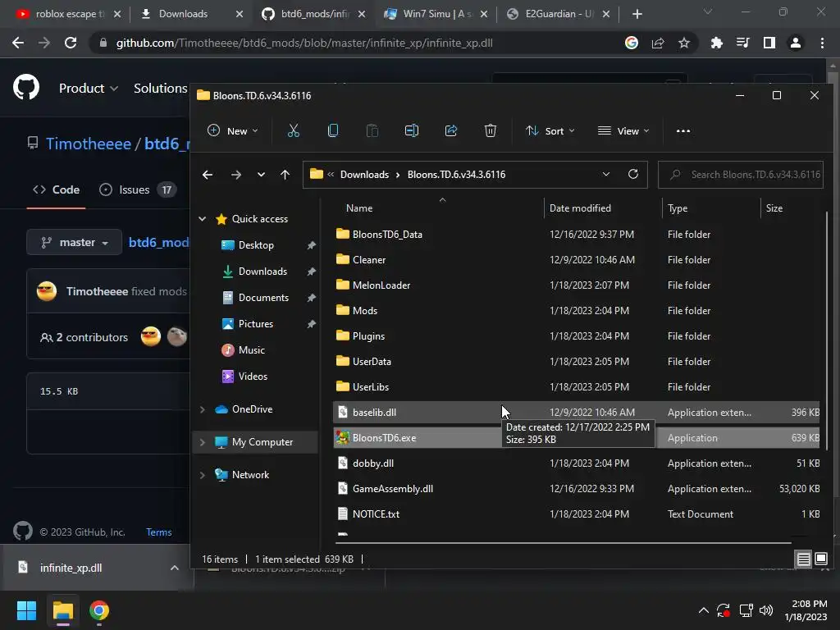Expand My Computer in navigation pane

(x=203, y=442)
